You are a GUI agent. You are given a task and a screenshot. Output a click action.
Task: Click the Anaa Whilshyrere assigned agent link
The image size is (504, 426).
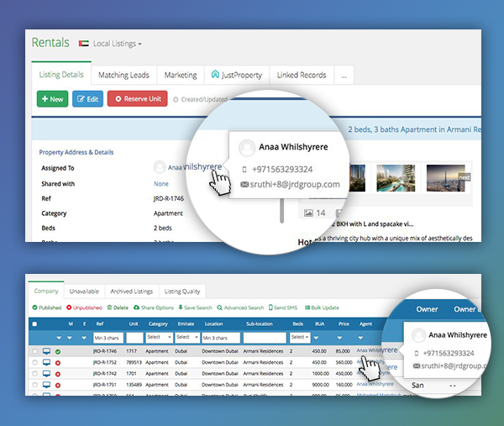coord(195,167)
